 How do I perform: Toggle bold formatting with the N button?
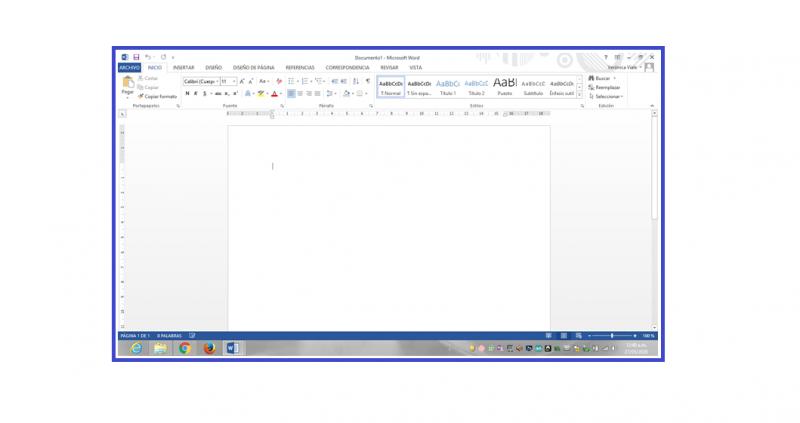tap(187, 93)
